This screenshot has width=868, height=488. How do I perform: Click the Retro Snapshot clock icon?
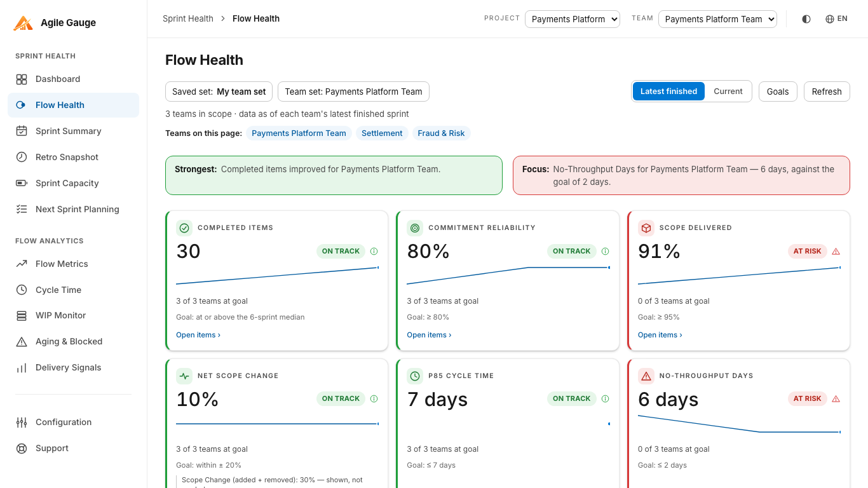click(x=22, y=157)
